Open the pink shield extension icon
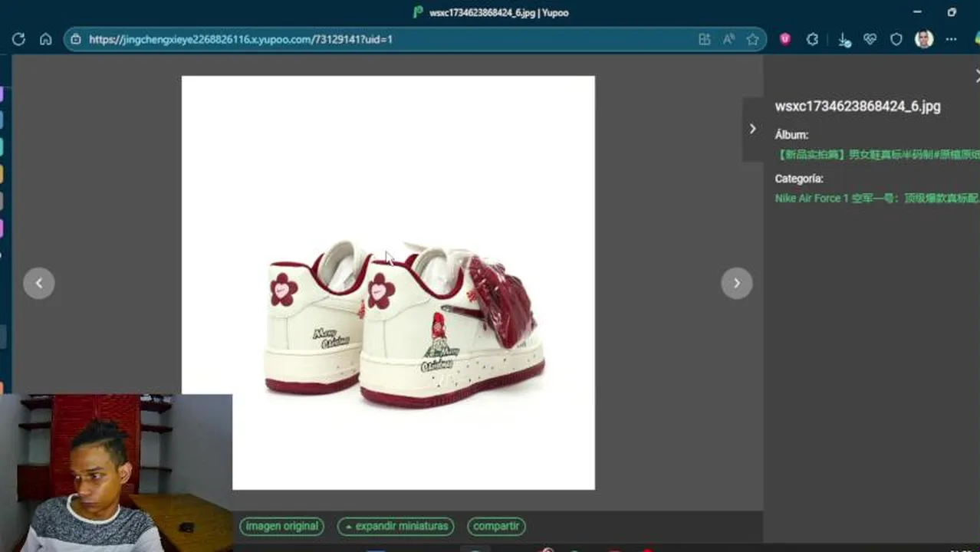 [x=785, y=39]
